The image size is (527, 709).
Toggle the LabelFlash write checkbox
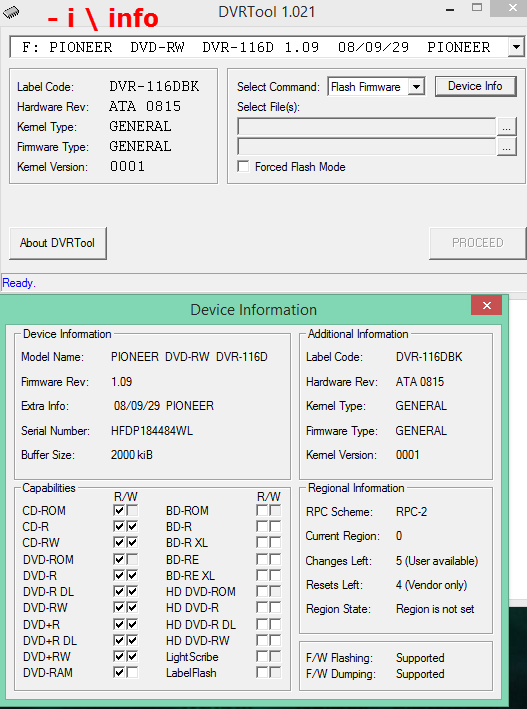tap(275, 672)
